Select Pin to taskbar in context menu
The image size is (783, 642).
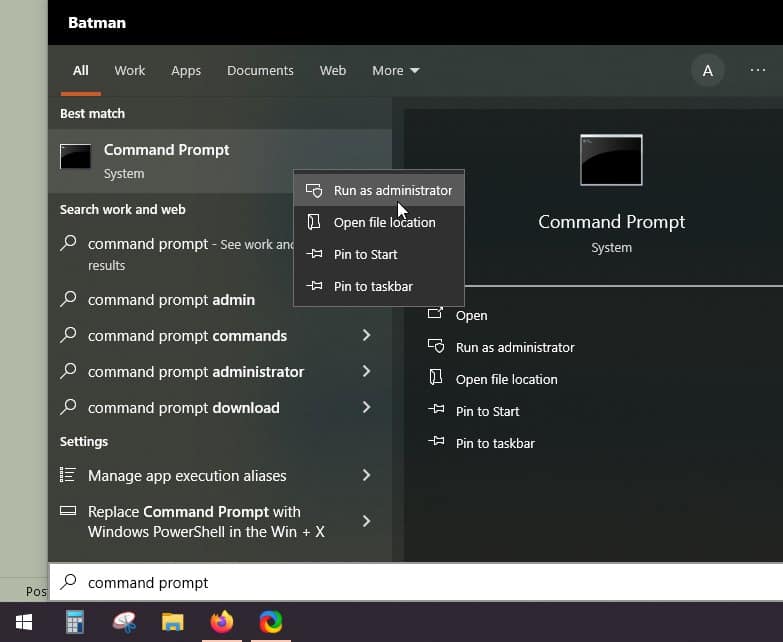pos(379,286)
